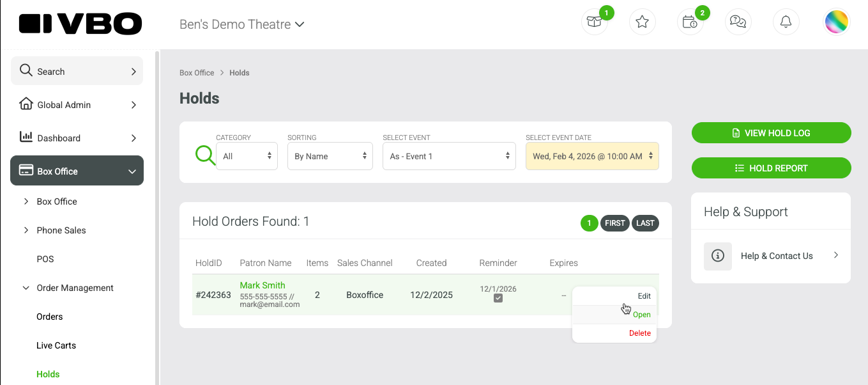The width and height of the screenshot is (868, 385).
Task: Open the chat help icon
Action: click(738, 22)
